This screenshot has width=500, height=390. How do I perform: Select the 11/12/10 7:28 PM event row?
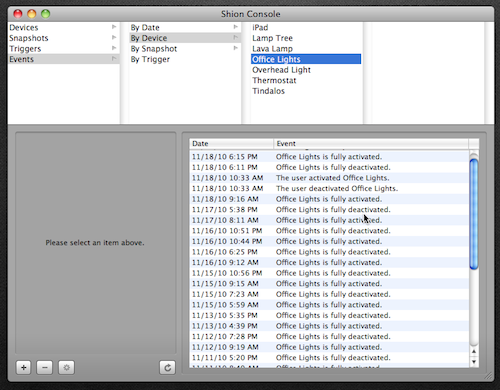329,337
